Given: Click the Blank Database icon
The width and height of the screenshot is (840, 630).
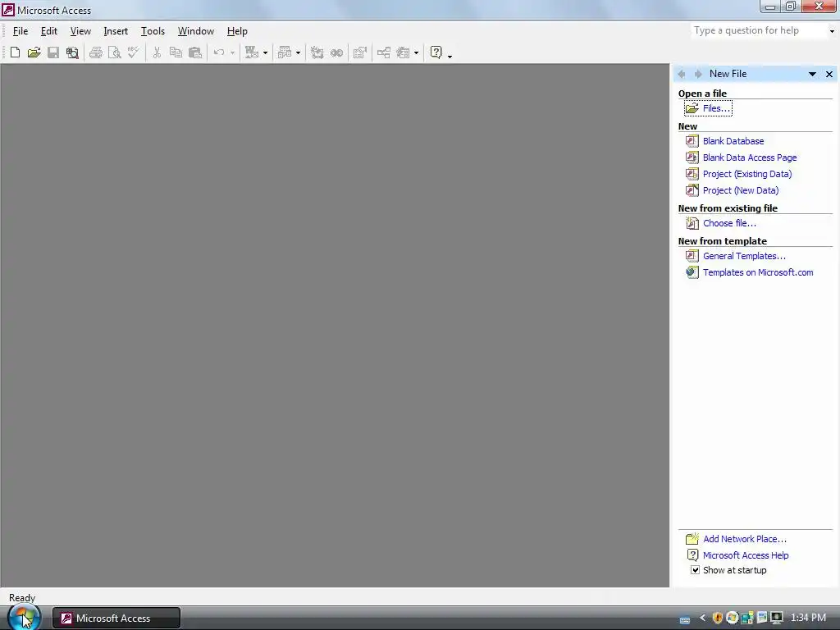Looking at the screenshot, I should [x=692, y=141].
